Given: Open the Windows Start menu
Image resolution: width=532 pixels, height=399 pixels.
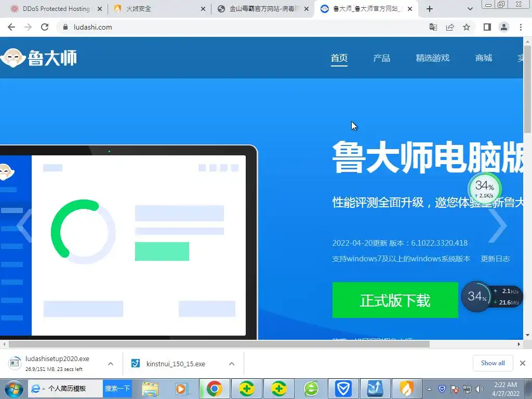Looking at the screenshot, I should pos(13,389).
